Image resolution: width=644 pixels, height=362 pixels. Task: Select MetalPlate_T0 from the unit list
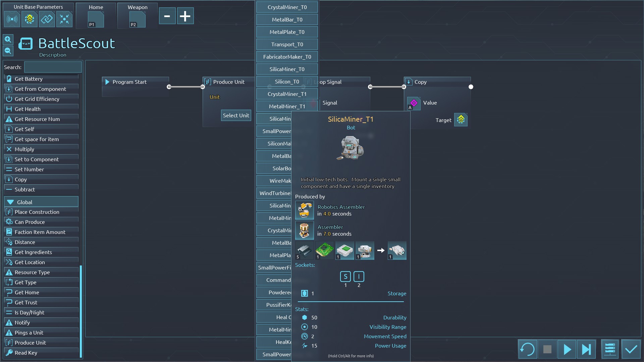pos(287,32)
